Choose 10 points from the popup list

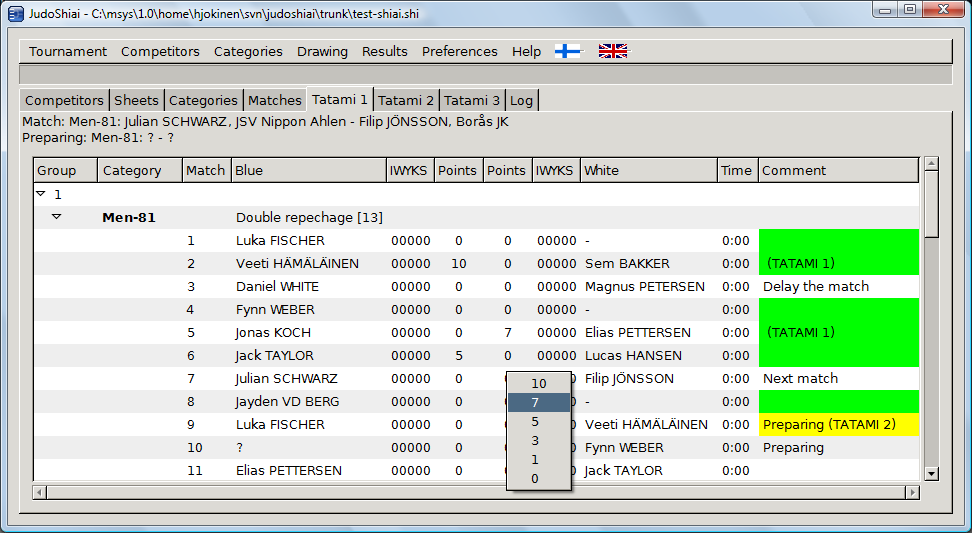click(x=539, y=383)
